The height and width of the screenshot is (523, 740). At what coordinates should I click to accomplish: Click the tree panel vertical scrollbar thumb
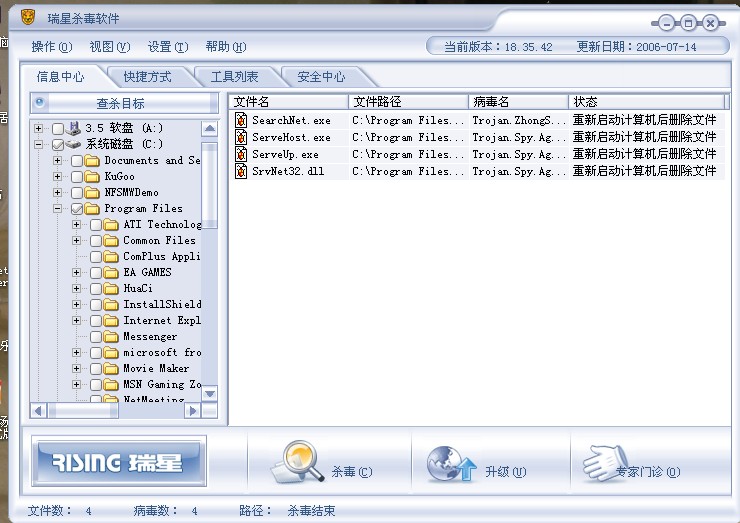coord(210,185)
